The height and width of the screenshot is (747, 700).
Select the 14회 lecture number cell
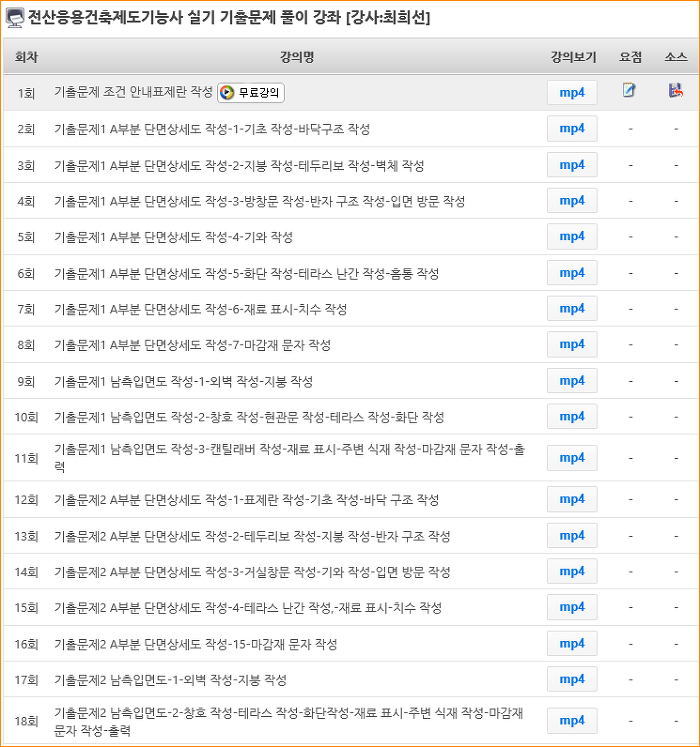(26, 572)
